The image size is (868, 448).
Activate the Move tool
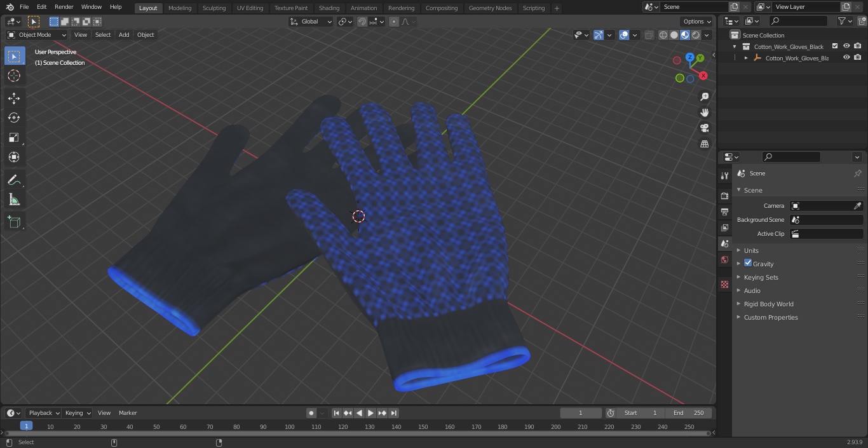pyautogui.click(x=14, y=98)
